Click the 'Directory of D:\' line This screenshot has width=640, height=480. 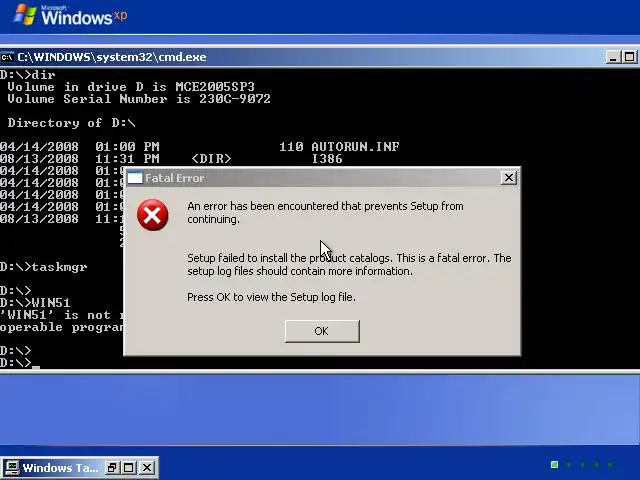(71, 123)
